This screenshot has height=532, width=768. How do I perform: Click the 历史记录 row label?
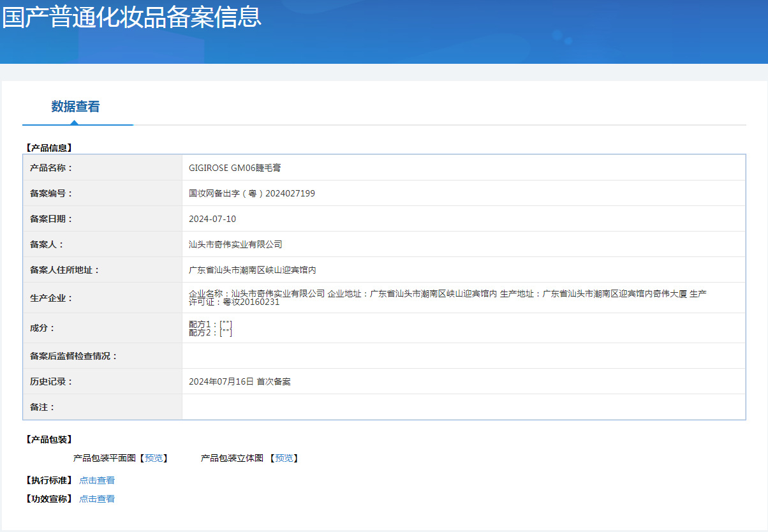(52, 381)
